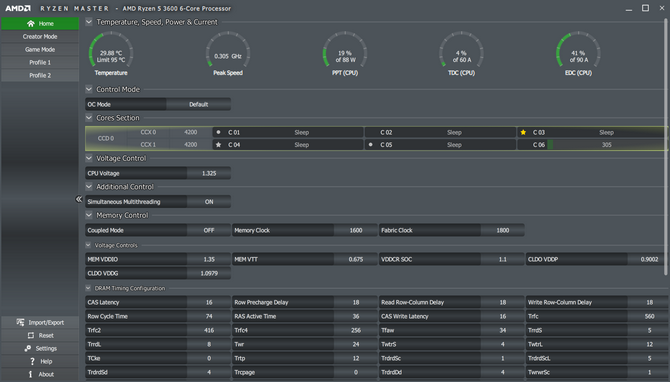Collapse Temperature, Speed, Power & Current section
This screenshot has height=382, width=670.
coord(89,22)
